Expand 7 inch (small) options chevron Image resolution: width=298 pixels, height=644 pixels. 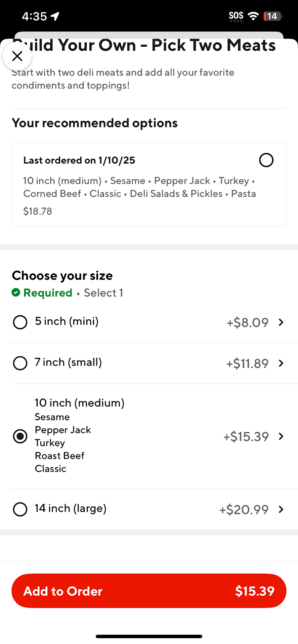pyautogui.click(x=281, y=363)
